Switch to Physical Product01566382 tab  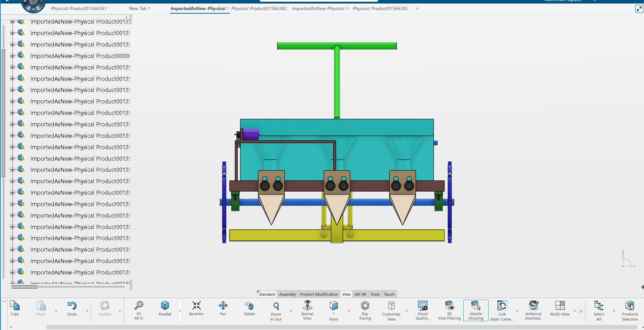(259, 8)
